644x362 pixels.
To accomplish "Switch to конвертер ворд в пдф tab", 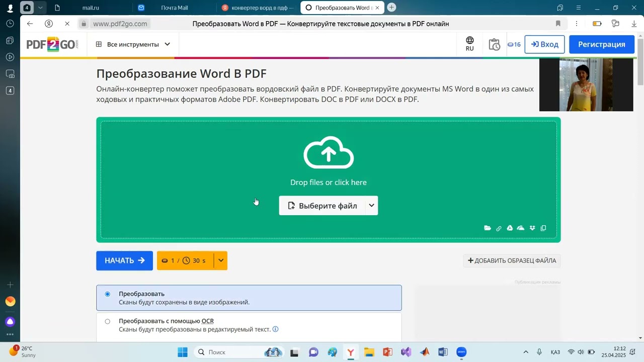I will click(x=259, y=8).
